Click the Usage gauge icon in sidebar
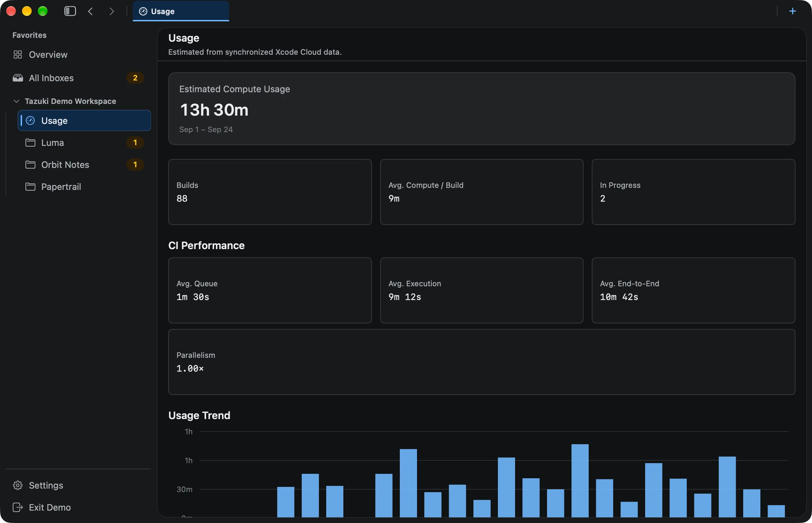Screen dimensions: 812x523 click(x=30, y=120)
